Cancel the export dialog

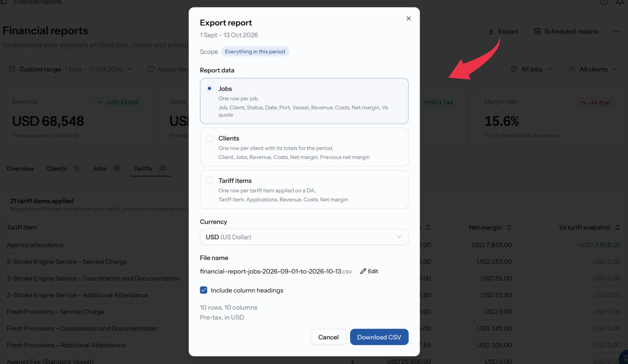pyautogui.click(x=328, y=337)
